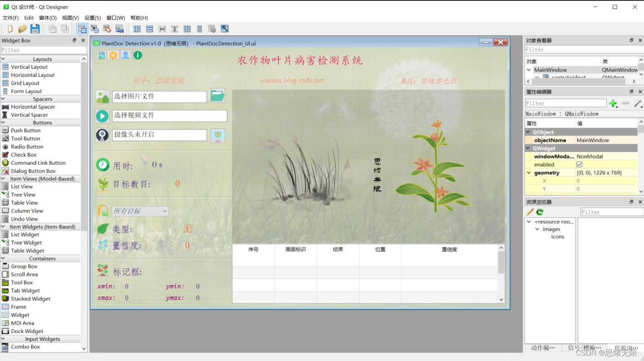This screenshot has width=644, height=361.
Task: Apply Lay Out in a Grid icon
Action: coord(187,29)
